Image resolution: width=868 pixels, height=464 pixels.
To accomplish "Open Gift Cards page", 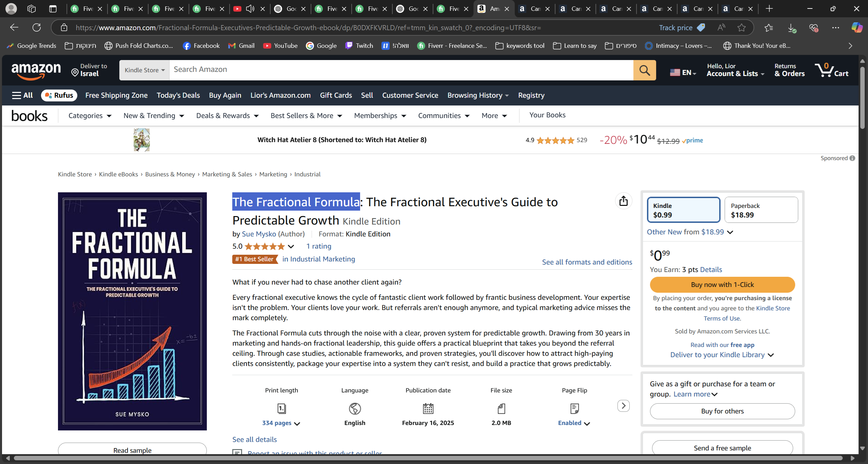I will pyautogui.click(x=336, y=95).
